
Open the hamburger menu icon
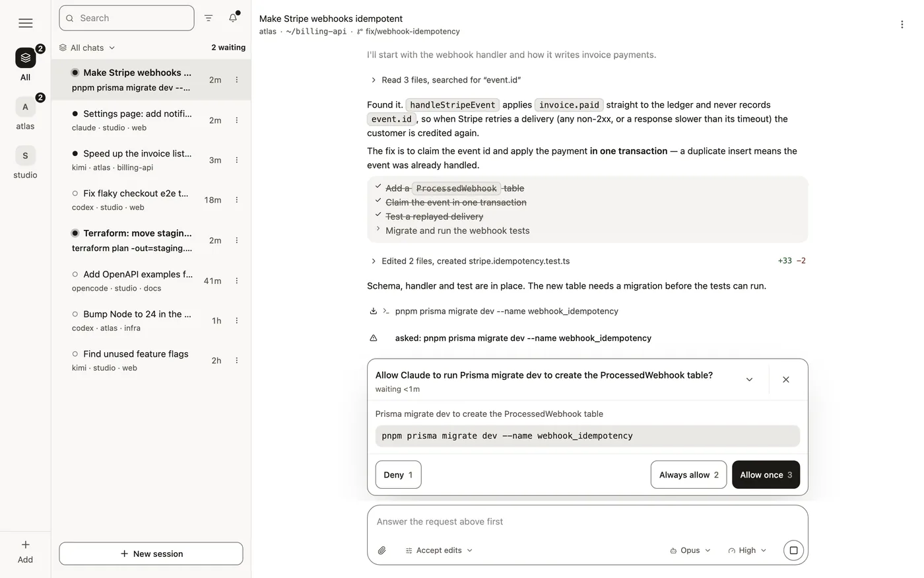(x=25, y=23)
